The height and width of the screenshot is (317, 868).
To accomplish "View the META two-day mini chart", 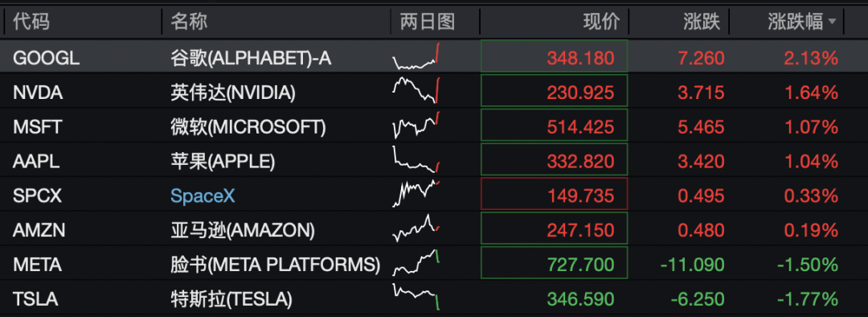I will (416, 262).
